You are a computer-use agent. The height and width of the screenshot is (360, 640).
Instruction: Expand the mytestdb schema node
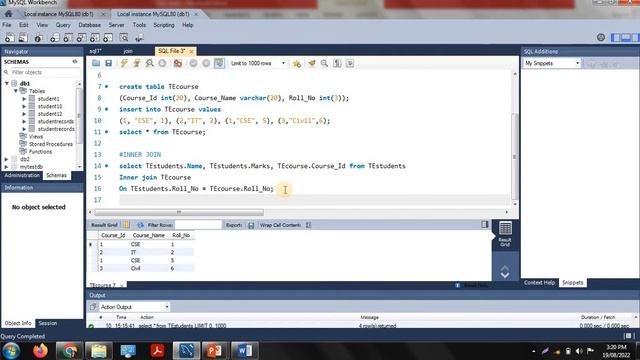click(7, 167)
